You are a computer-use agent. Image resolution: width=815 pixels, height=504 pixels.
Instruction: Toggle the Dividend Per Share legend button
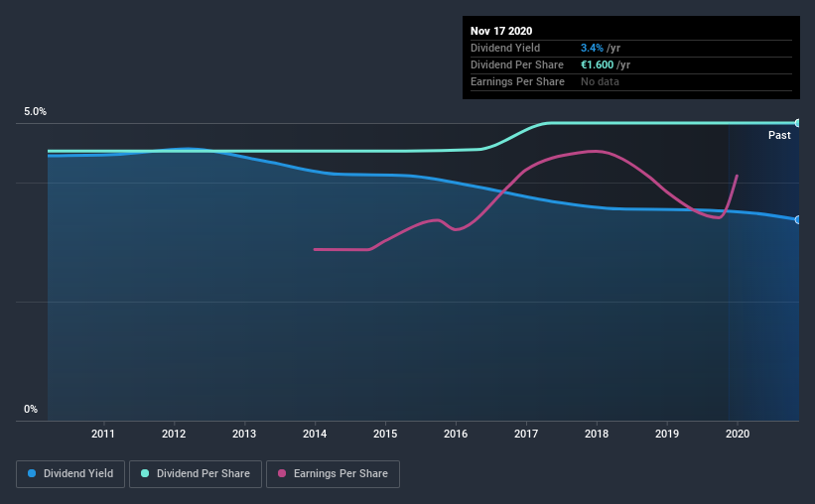(x=196, y=474)
